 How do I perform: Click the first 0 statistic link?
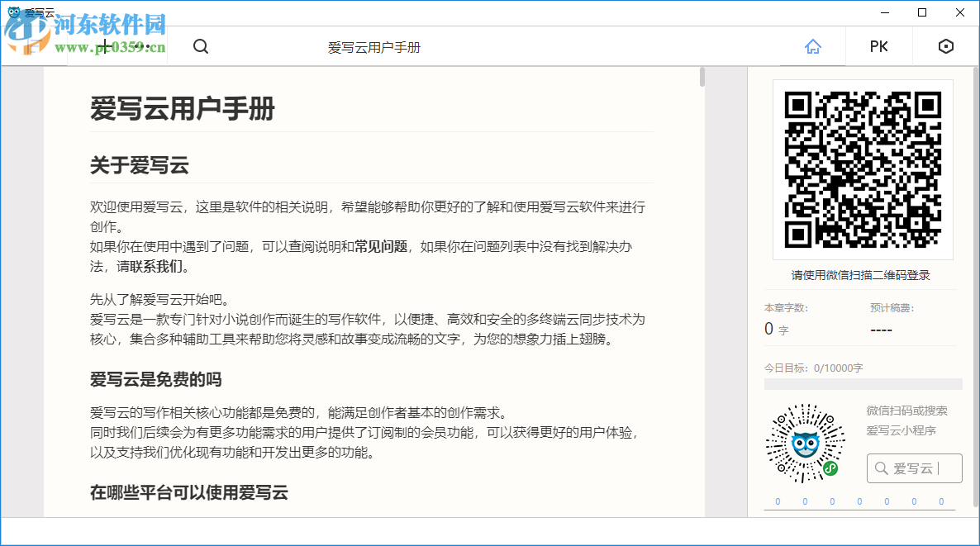click(777, 501)
